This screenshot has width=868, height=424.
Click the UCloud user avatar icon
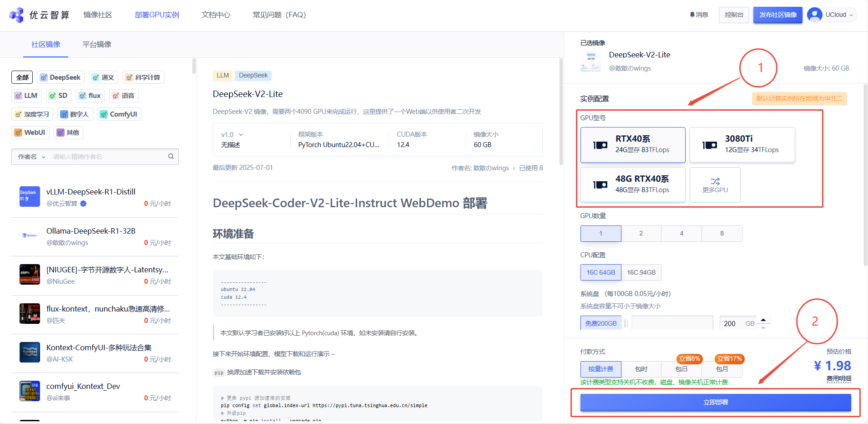[814, 15]
